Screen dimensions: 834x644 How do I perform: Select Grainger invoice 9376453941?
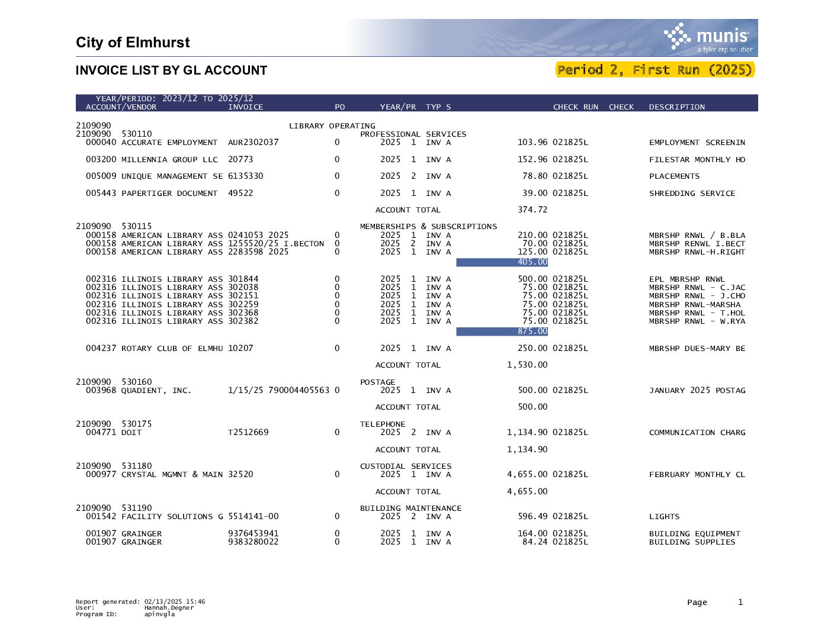pos(254,534)
